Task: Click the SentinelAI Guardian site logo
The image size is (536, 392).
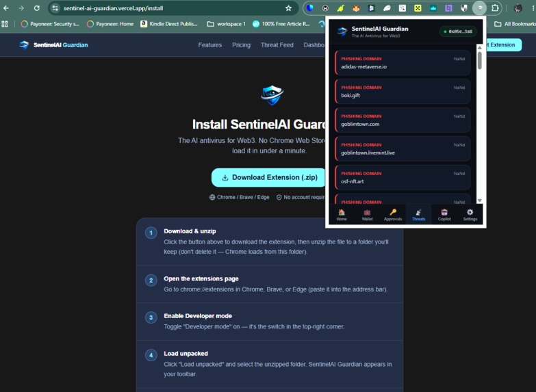Action: [x=53, y=44]
